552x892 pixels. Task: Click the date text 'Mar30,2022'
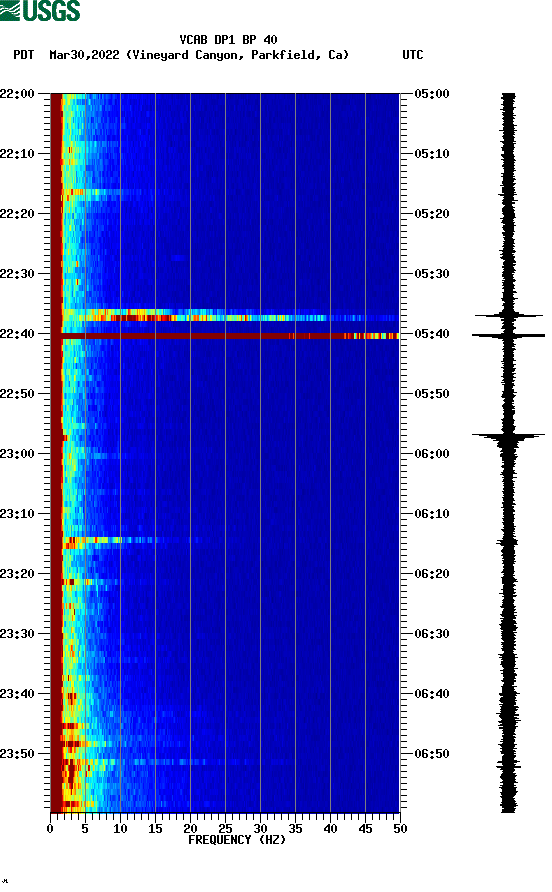(x=84, y=55)
